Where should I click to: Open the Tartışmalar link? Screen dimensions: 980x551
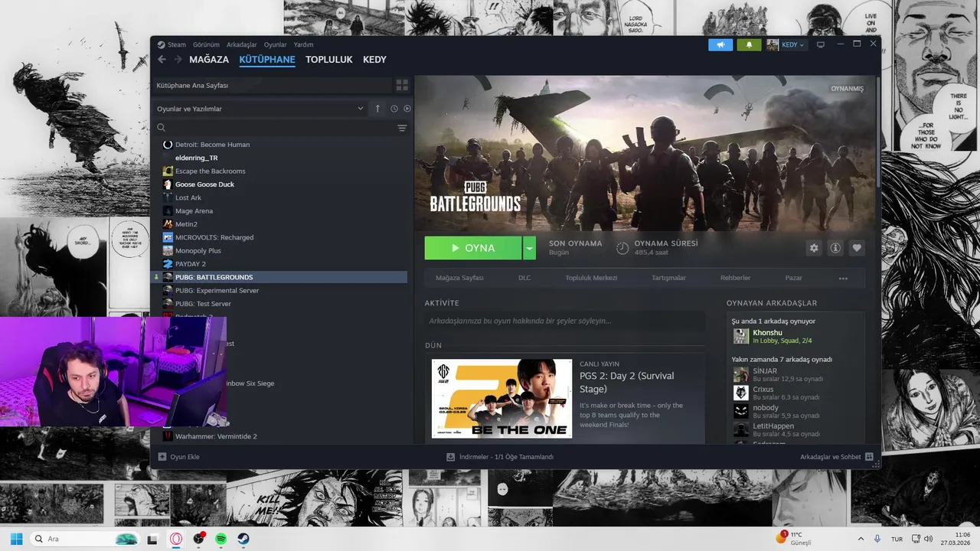[x=668, y=278]
